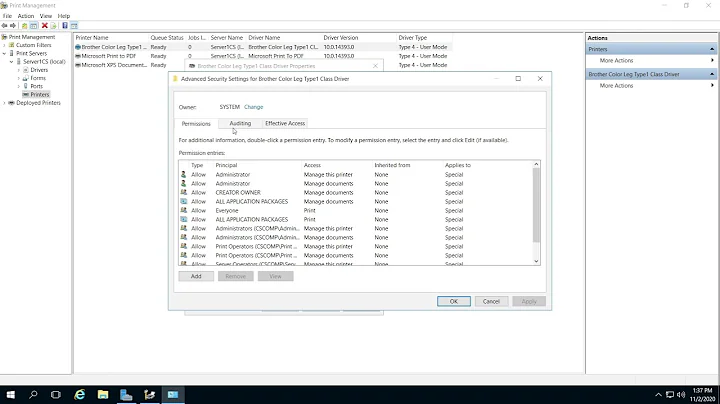Click the Inherited from column header

(x=407, y=165)
